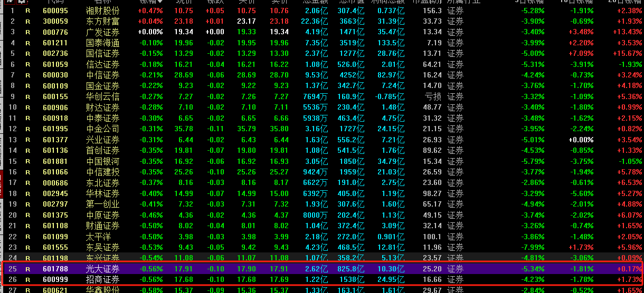The height and width of the screenshot is (293, 644).
Task: Click market cap 4252亿 of 中信证券
Action: point(352,75)
